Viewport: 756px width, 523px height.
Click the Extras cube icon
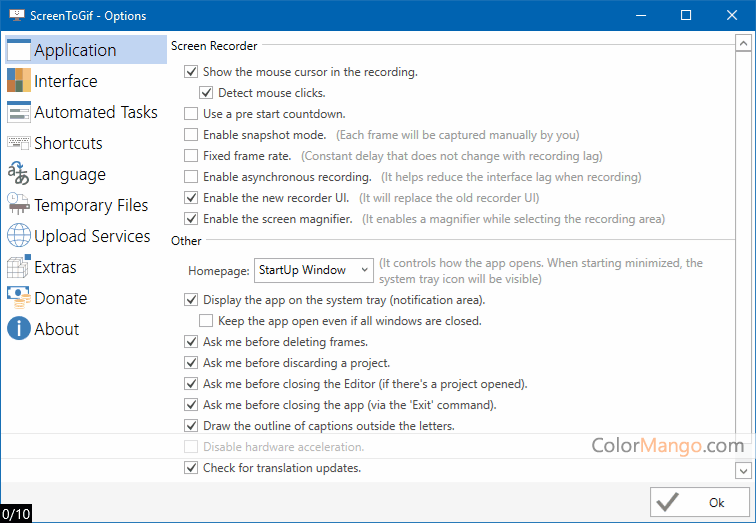pos(19,267)
